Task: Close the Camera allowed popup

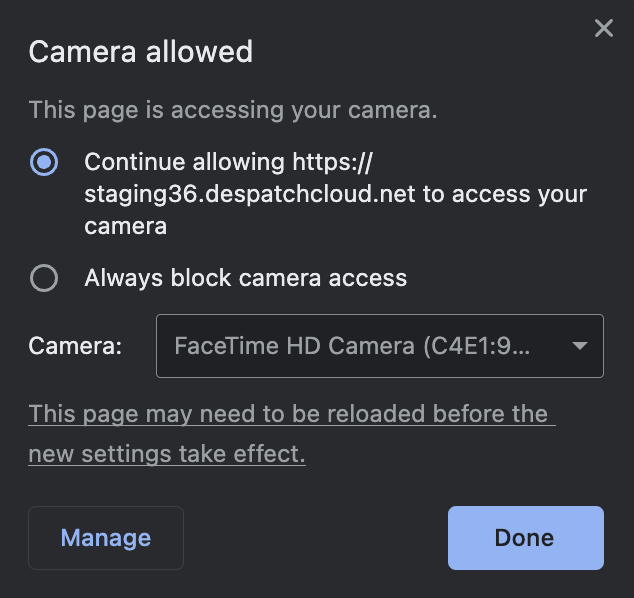Action: (603, 28)
